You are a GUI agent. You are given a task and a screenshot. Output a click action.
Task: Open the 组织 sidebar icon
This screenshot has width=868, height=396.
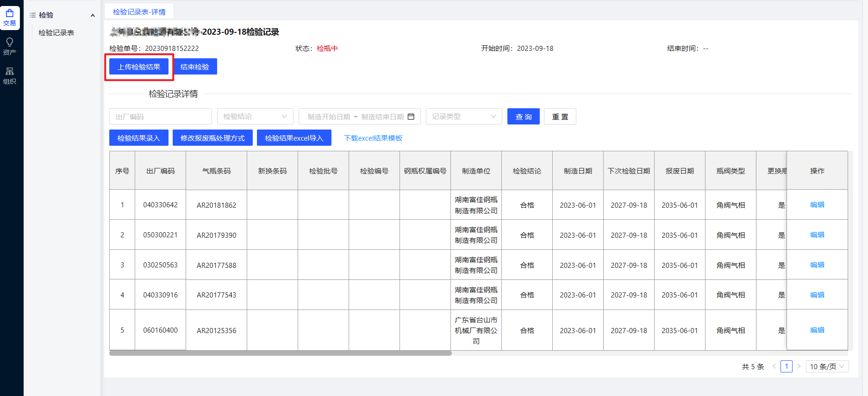(x=10, y=76)
